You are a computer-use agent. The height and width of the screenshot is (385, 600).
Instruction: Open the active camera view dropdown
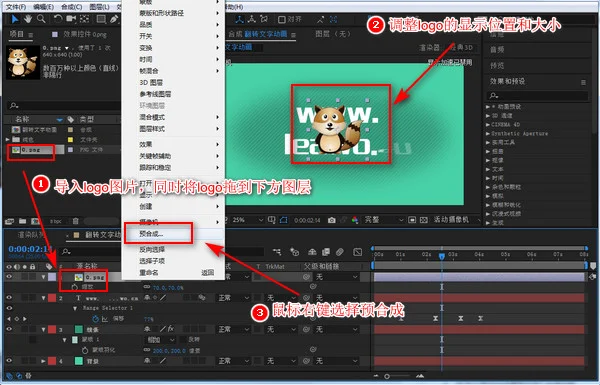pos(457,220)
